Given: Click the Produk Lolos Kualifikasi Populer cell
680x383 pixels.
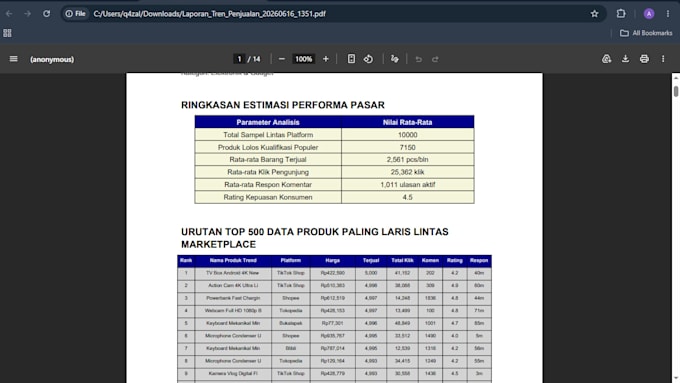Looking at the screenshot, I should (268, 147).
